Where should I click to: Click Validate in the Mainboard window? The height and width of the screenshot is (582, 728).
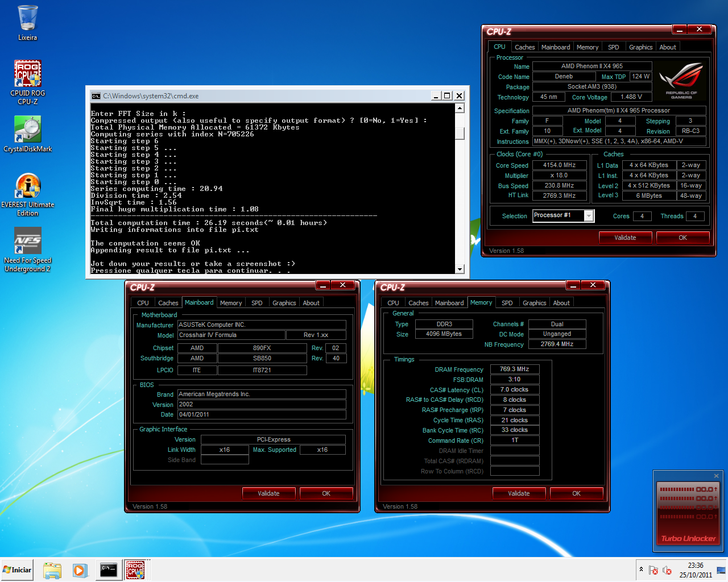pos(268,493)
